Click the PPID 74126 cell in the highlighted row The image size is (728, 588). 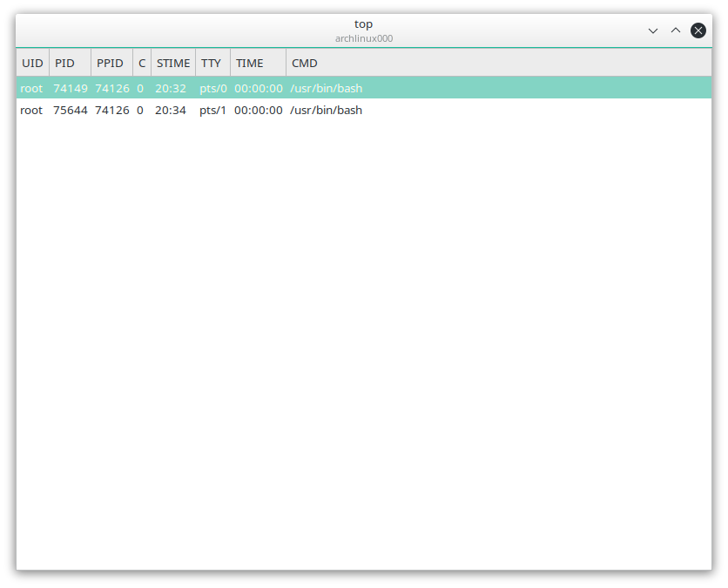[x=111, y=88]
